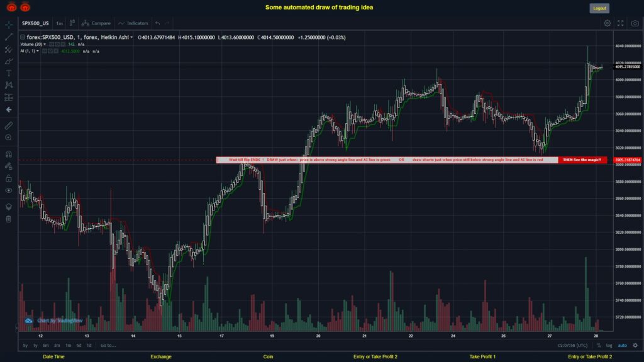
Task: Click the first AI indicator legend control
Action: 45,52
